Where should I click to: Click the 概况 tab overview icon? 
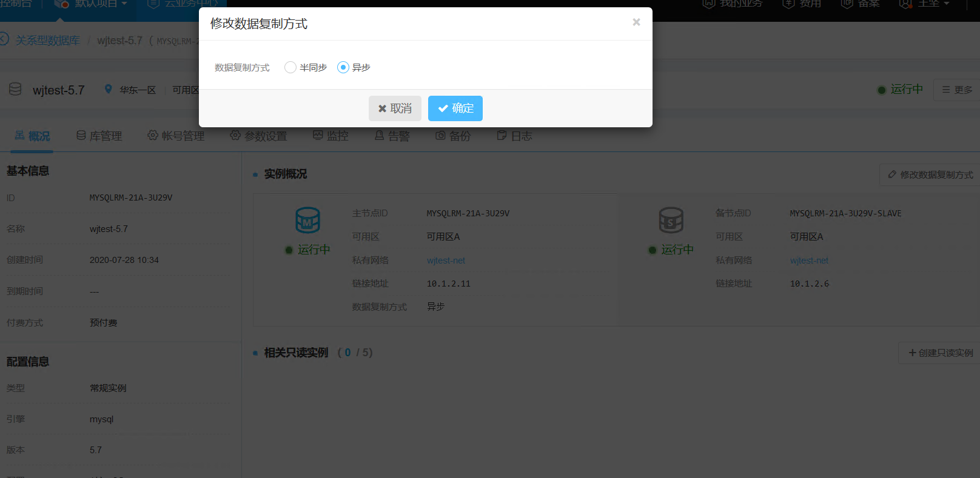click(19, 135)
